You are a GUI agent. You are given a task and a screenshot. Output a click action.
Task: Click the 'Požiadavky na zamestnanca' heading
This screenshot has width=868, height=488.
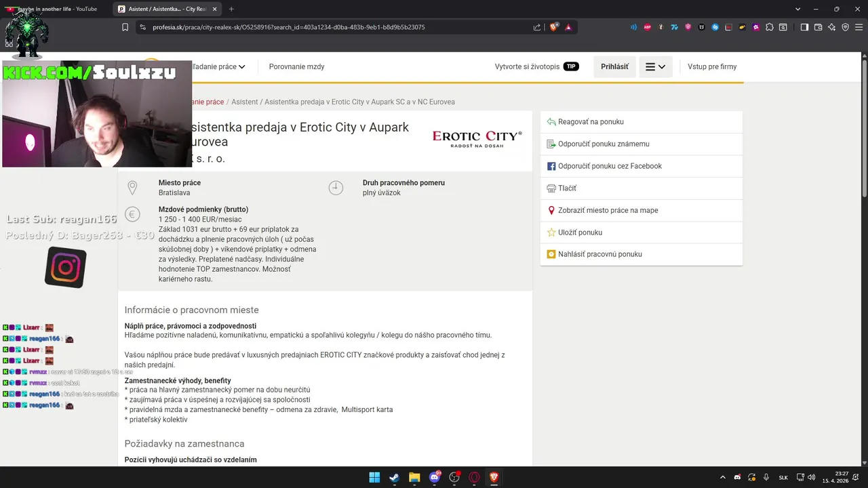coord(184,444)
